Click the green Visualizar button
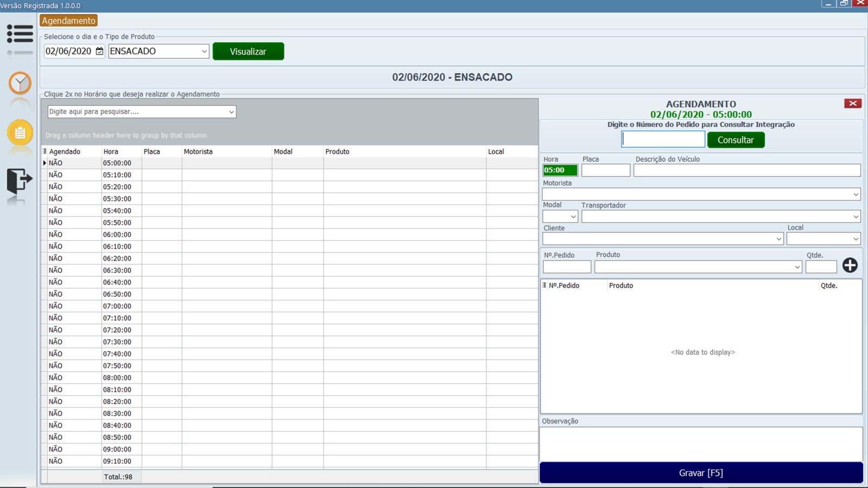The width and height of the screenshot is (868, 488). [248, 52]
